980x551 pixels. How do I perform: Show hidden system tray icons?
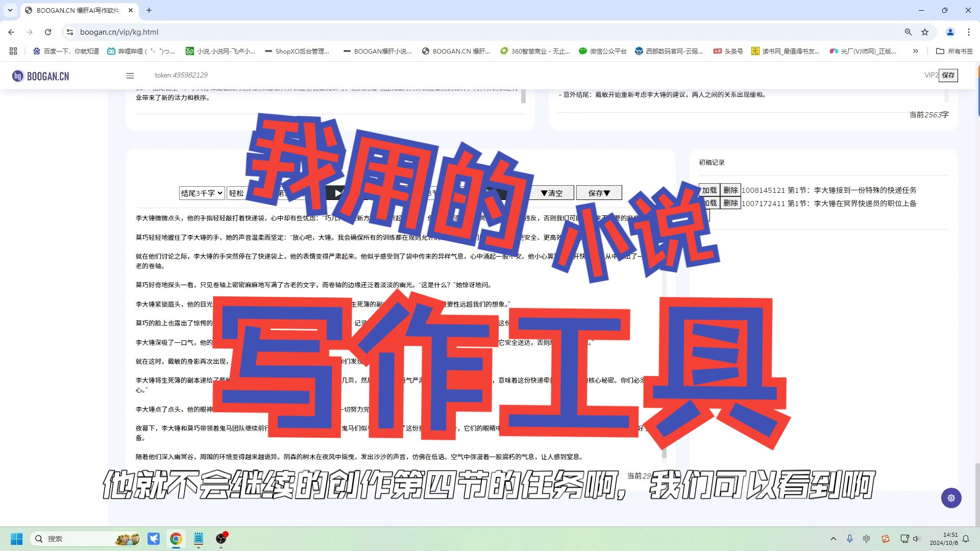(834, 539)
